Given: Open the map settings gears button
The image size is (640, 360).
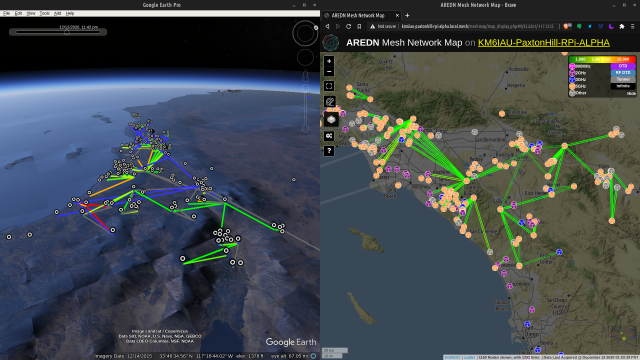Looking at the screenshot, I should [329, 136].
